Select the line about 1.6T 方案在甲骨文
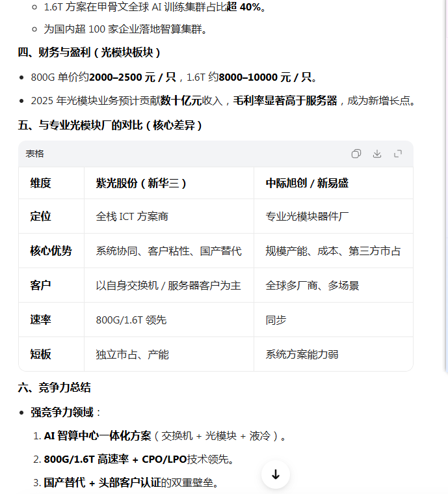This screenshot has height=494, width=448. click(x=155, y=7)
